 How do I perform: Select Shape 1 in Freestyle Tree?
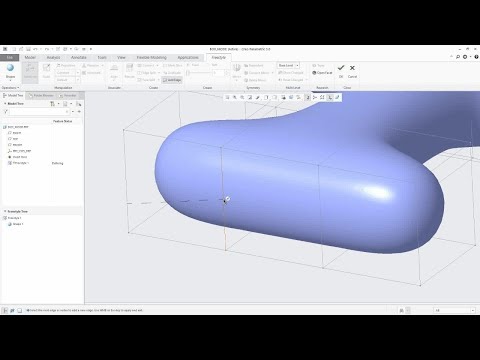point(15,224)
